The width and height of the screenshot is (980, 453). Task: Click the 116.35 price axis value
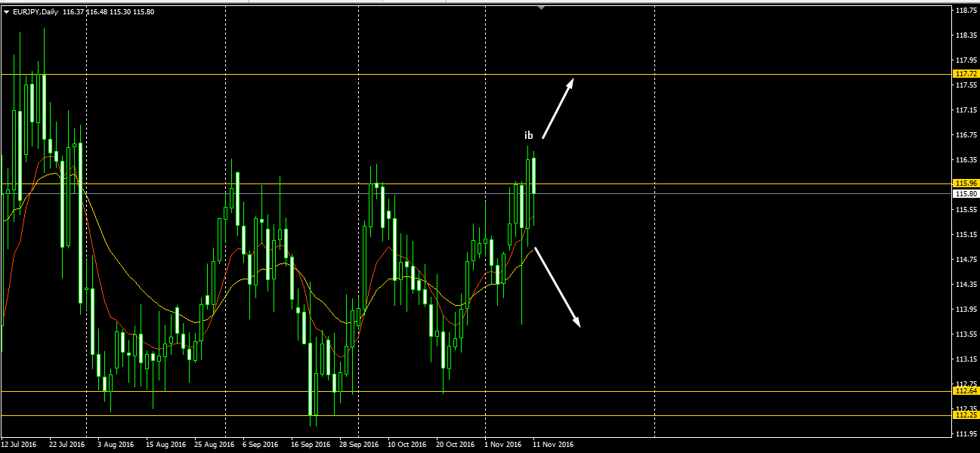tap(966, 160)
